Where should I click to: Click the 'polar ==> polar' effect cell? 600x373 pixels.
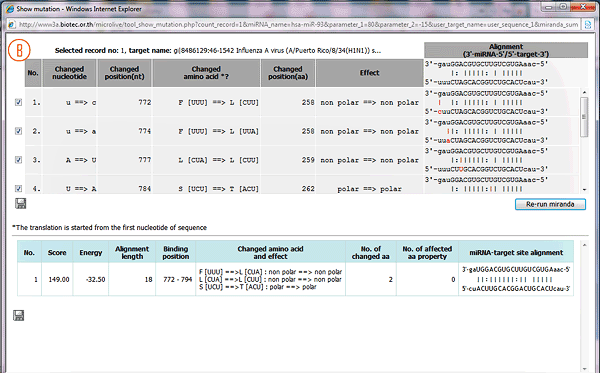click(x=369, y=189)
